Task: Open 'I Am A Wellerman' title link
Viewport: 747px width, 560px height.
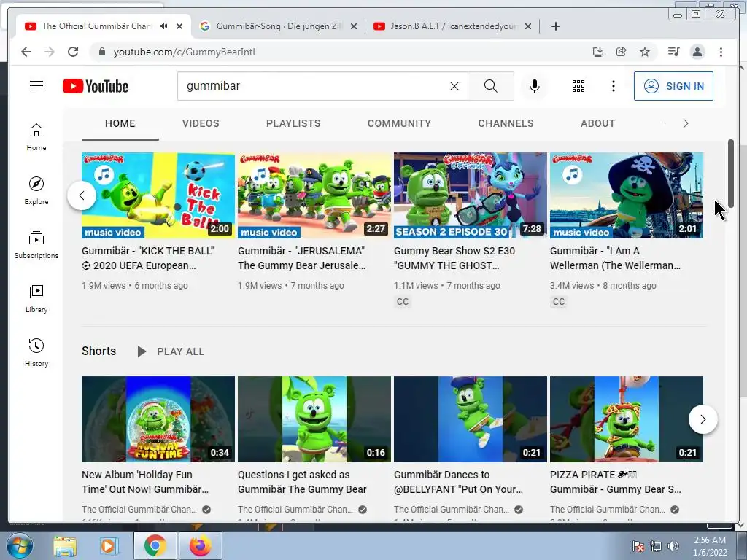Action: coord(615,258)
